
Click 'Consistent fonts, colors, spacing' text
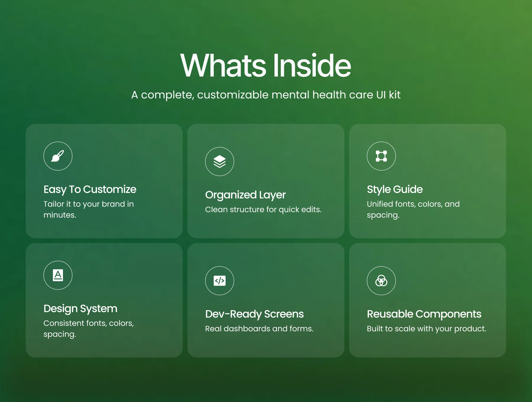89,329
